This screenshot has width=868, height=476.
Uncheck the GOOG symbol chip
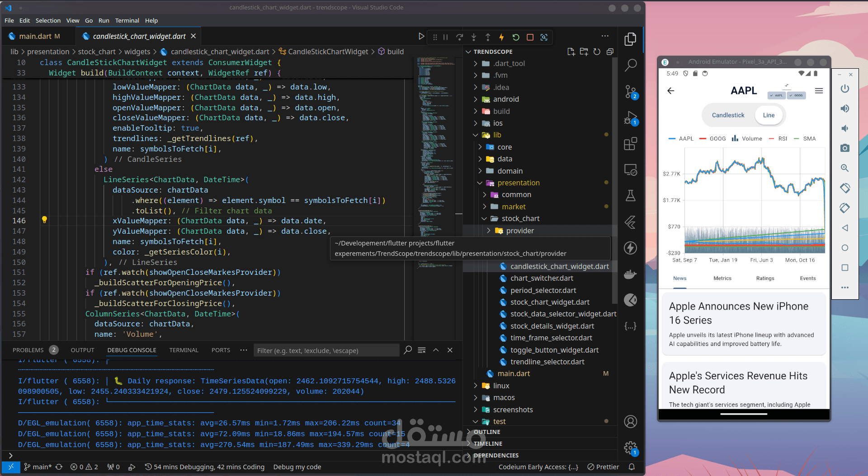tap(797, 95)
